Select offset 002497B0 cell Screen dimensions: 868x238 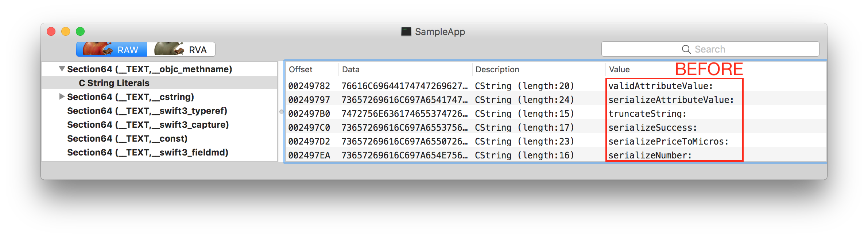pyautogui.click(x=309, y=114)
